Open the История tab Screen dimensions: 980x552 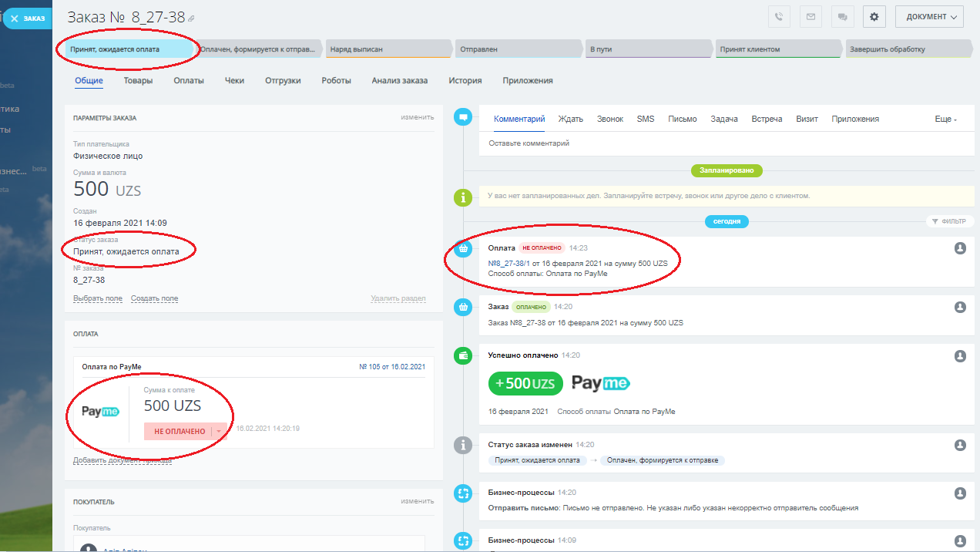(465, 81)
